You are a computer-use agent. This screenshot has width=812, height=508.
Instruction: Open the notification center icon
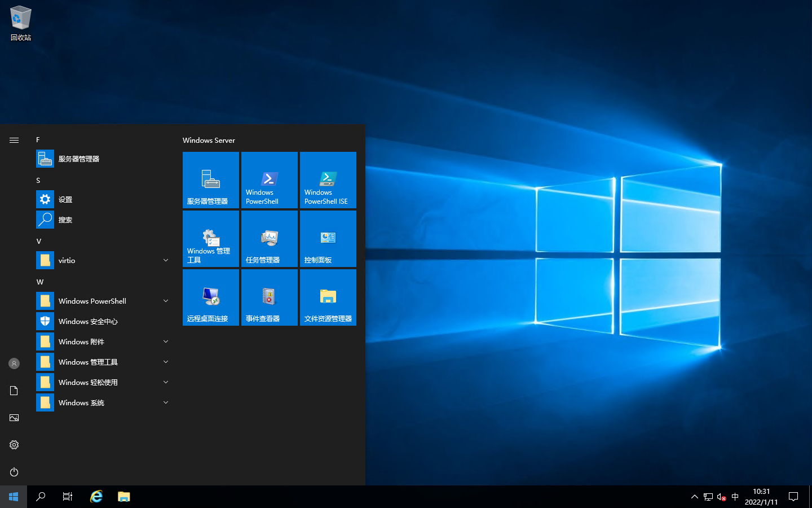[x=793, y=497]
